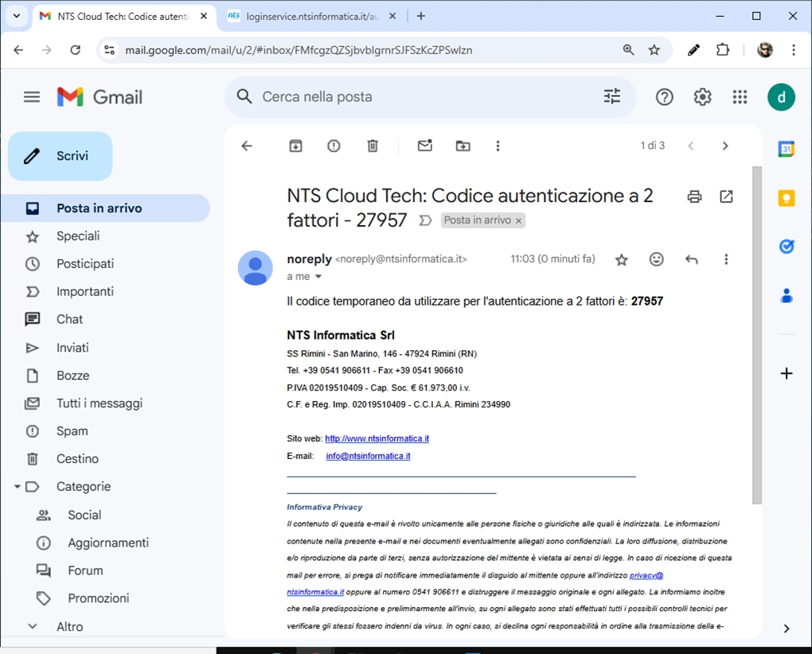
Task: Open browser extensions puzzle icon
Action: point(722,50)
